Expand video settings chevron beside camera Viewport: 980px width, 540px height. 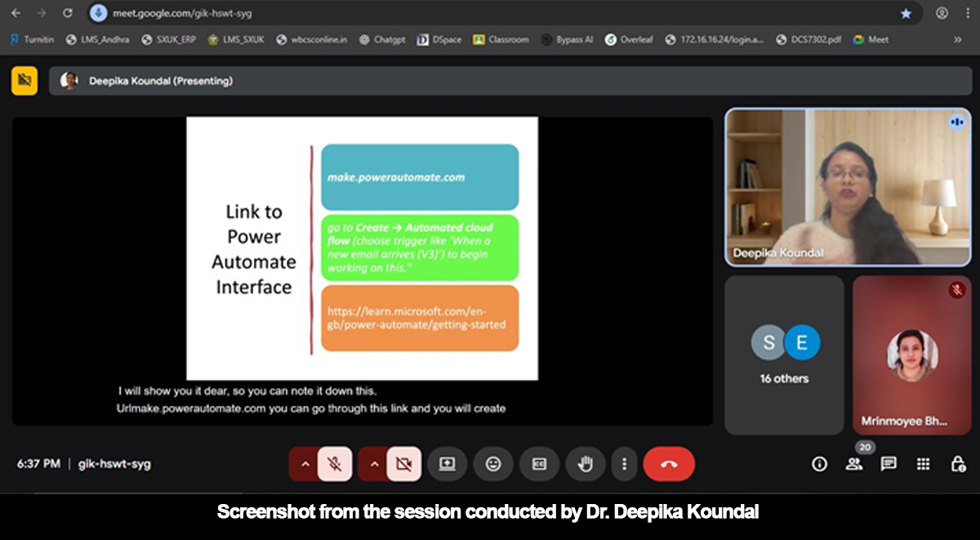[374, 464]
